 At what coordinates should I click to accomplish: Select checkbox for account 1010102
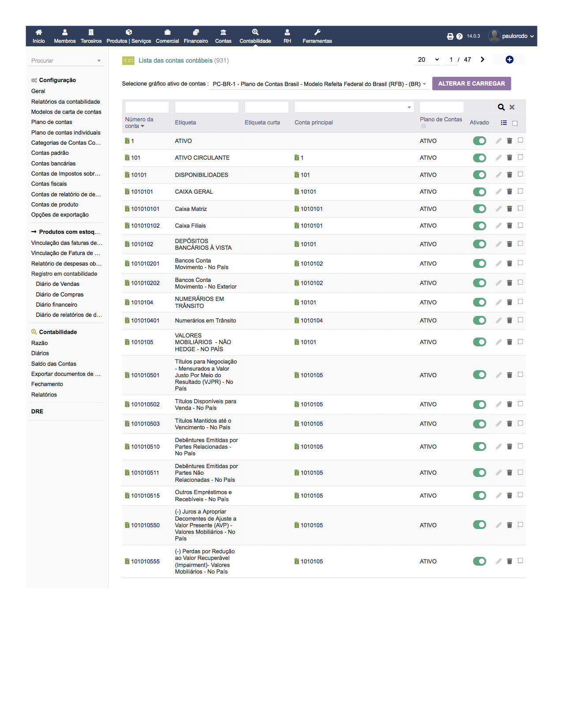tap(520, 244)
